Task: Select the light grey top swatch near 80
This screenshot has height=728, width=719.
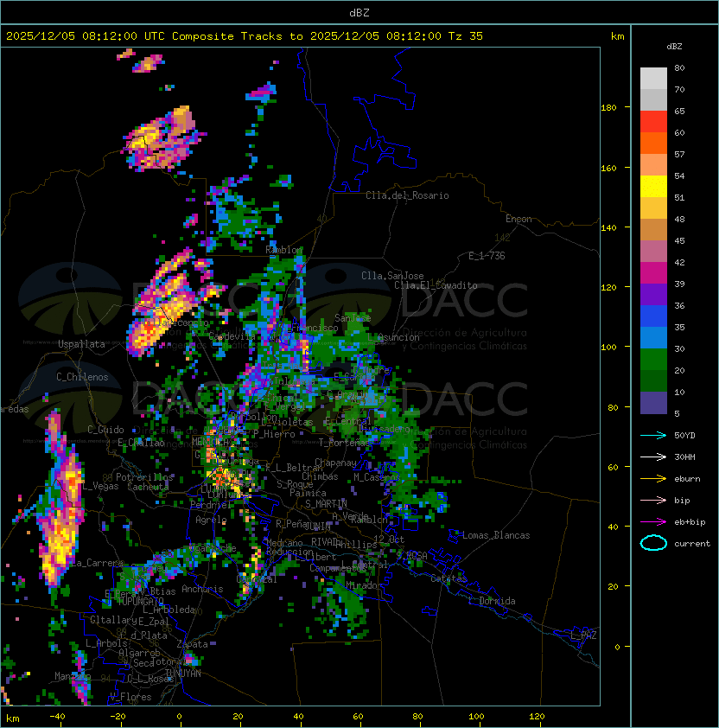Action: click(653, 79)
